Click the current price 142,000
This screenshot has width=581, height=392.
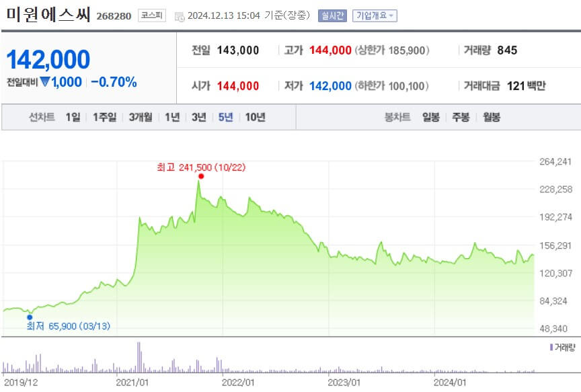(48, 60)
